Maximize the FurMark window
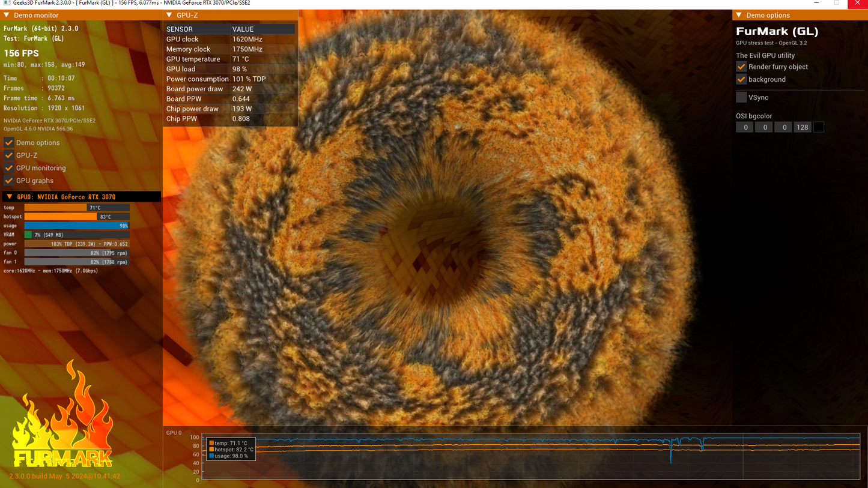 [x=837, y=3]
